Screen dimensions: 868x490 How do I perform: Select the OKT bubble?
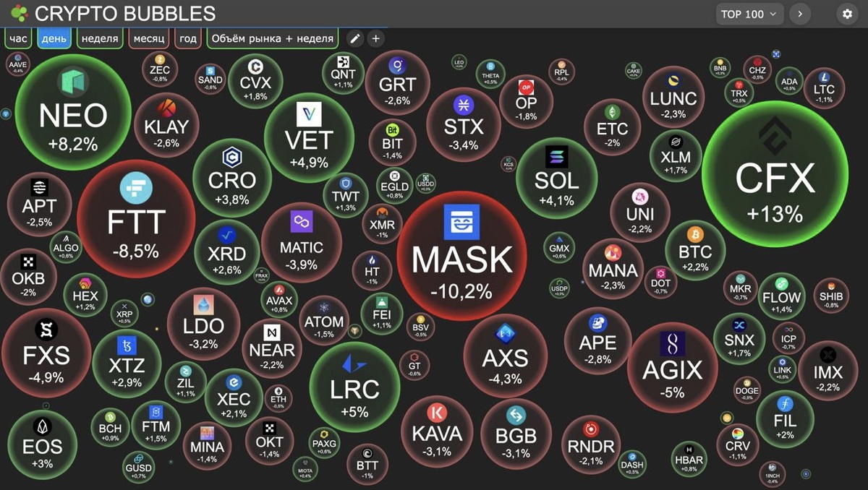point(270,442)
